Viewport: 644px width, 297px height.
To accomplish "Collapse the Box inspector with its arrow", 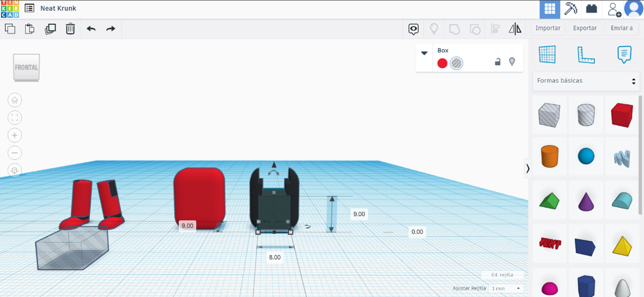I will (x=424, y=53).
